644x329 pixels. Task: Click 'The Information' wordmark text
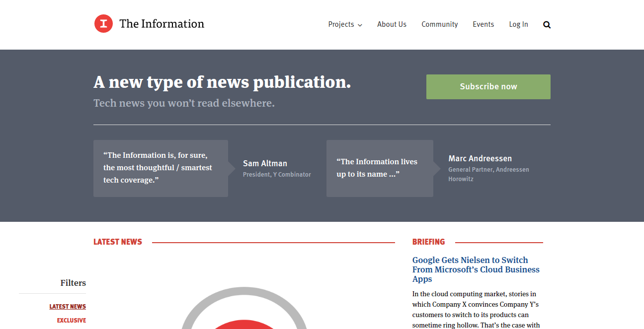click(161, 24)
